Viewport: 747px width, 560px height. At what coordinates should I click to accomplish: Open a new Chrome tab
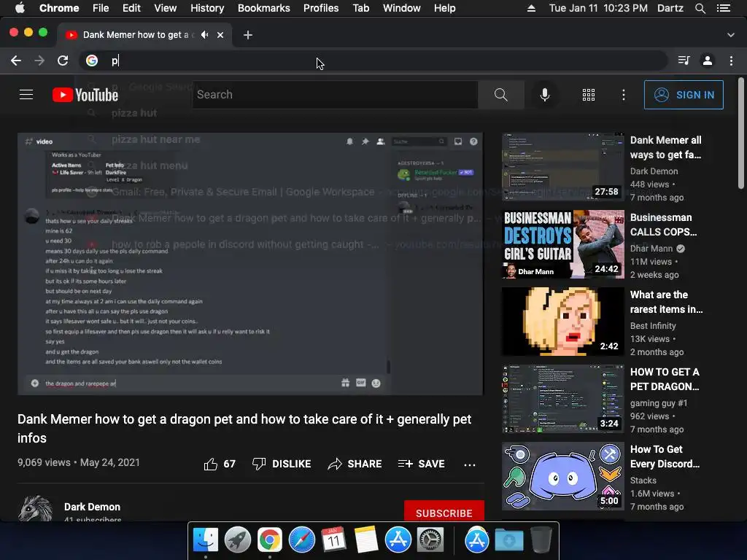point(248,35)
